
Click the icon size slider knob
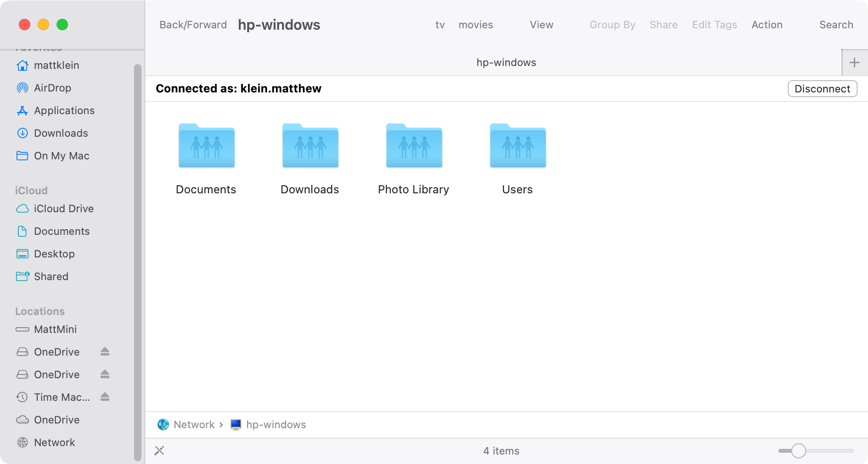(798, 451)
